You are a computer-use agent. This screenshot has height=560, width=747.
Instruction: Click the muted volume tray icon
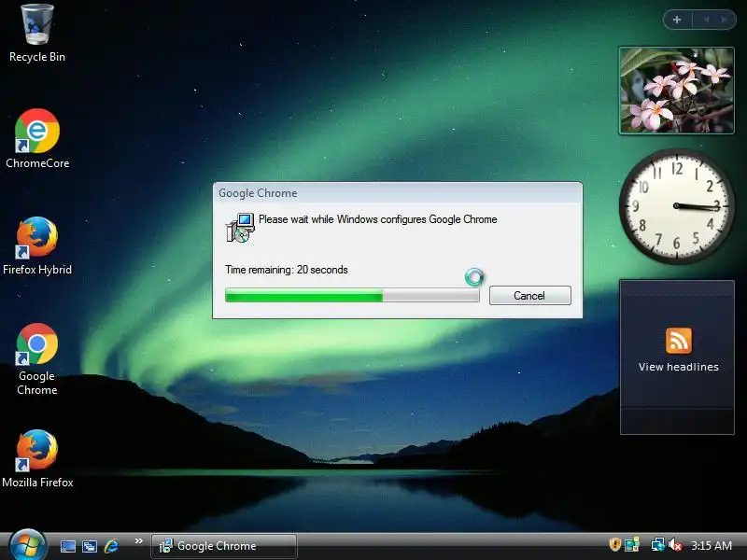[675, 544]
